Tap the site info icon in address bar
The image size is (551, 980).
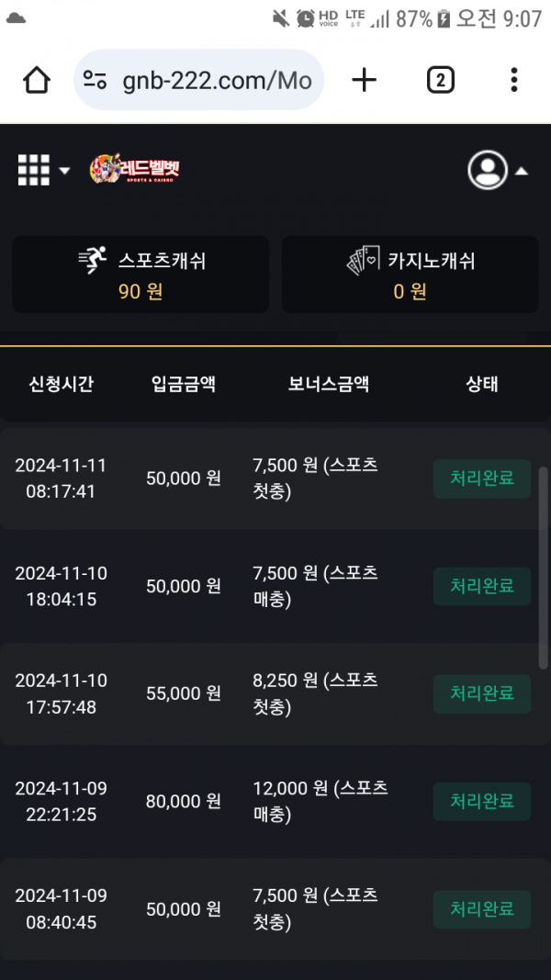[x=96, y=81]
